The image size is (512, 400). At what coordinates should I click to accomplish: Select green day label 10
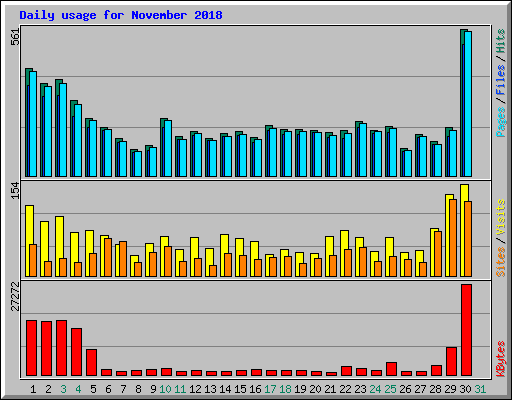coord(165,389)
